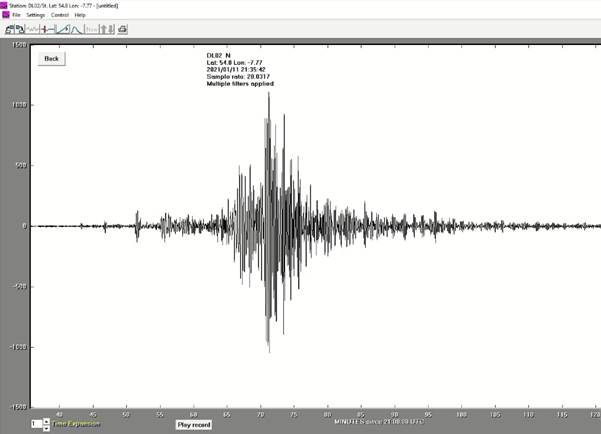Image resolution: width=601 pixels, height=434 pixels.
Task: Click the greyed toolbar icon before the arrows
Action: click(x=92, y=29)
